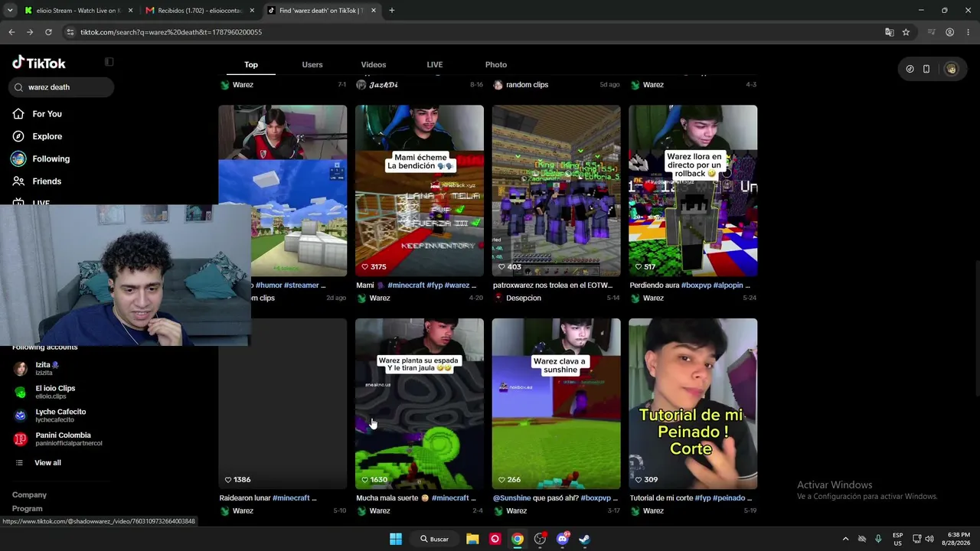980x551 pixels.
Task: Toggle the microphone tray icon
Action: coord(878,539)
